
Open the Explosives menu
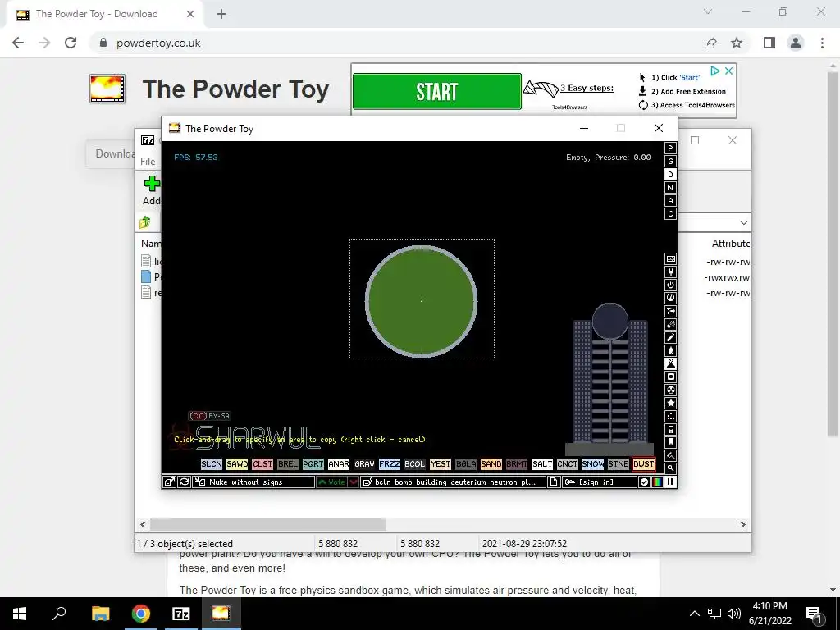tap(670, 325)
